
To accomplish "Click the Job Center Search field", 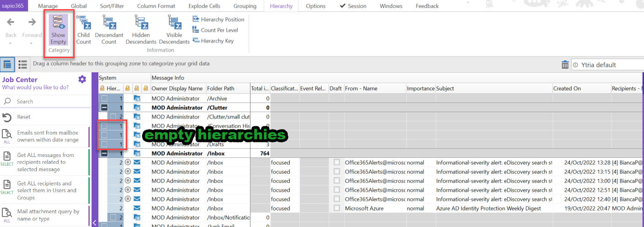I will pyautogui.click(x=46, y=102).
